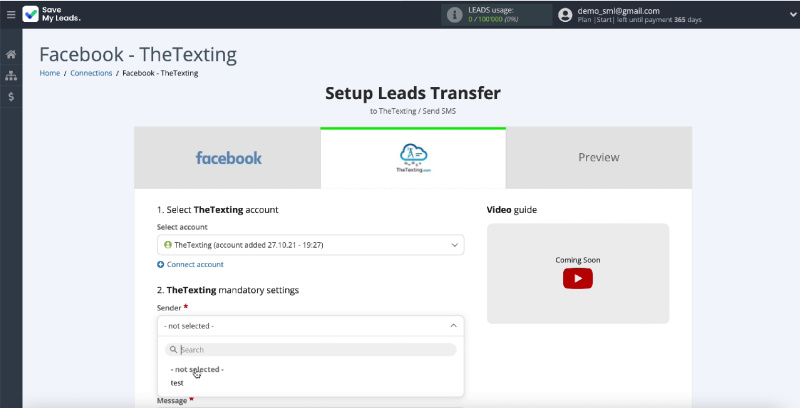Click the Connect account link
This screenshot has width=800, height=408.
click(x=195, y=264)
